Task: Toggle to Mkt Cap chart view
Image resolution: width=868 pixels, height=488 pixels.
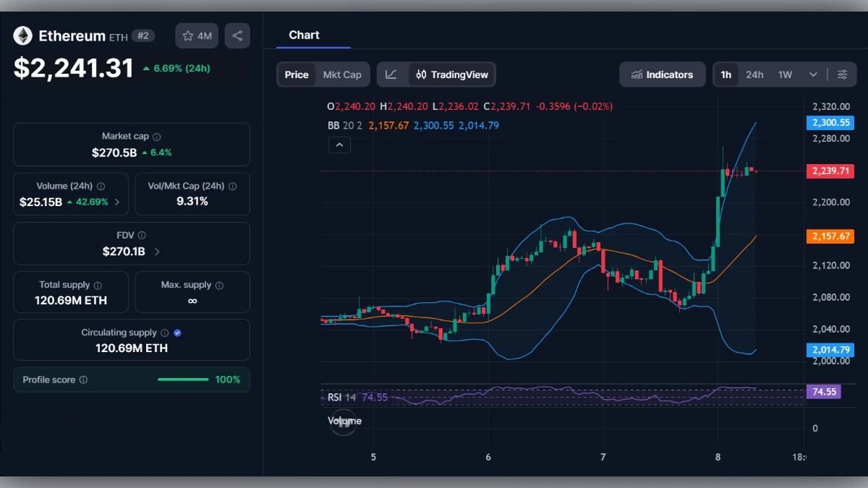Action: click(x=342, y=74)
